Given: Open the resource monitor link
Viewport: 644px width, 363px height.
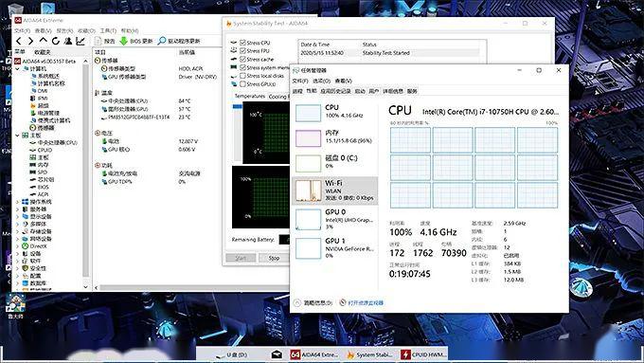Looking at the screenshot, I should coord(366,303).
